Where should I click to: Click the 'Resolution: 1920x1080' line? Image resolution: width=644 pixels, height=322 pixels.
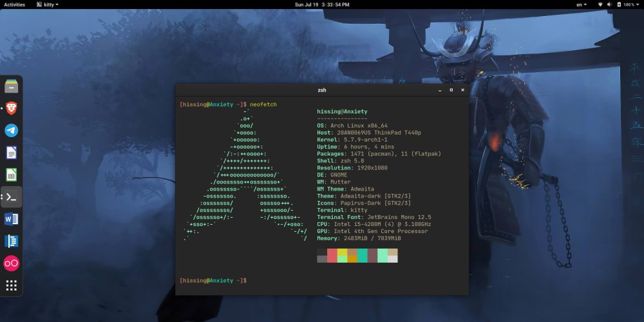pos(352,168)
